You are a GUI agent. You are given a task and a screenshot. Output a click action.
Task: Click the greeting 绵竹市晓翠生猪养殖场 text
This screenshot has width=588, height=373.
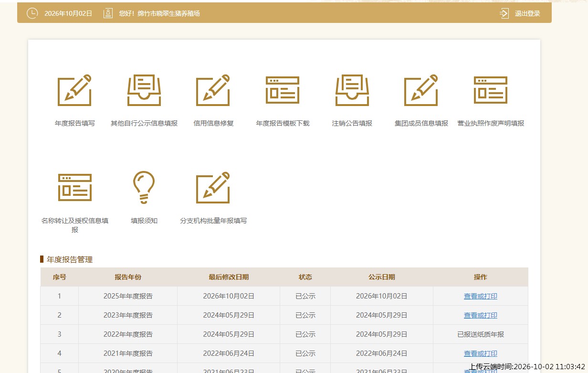coord(169,13)
